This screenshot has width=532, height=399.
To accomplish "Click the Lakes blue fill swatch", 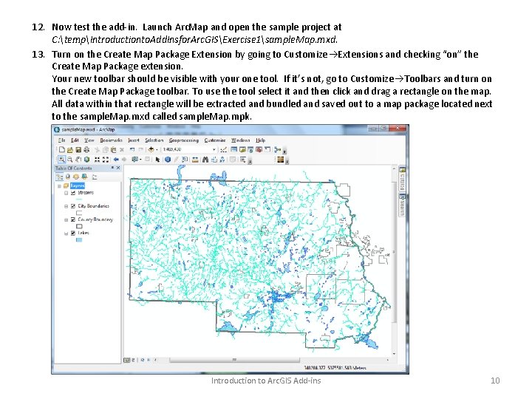I will click(79, 240).
